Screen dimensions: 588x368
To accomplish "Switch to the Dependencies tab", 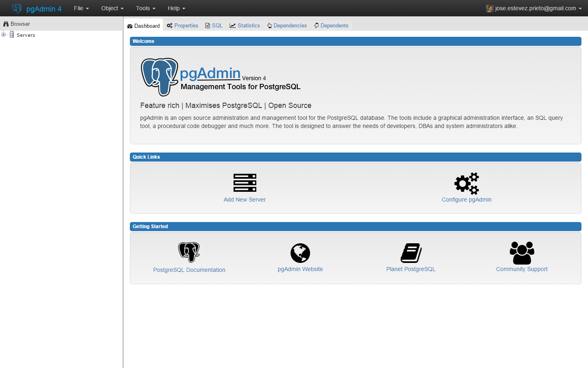I will pos(287,25).
